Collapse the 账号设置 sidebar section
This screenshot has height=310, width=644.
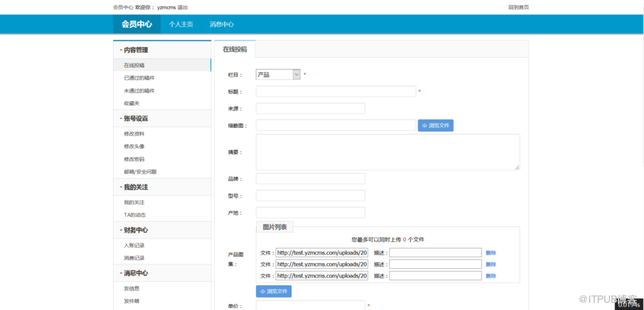(x=162, y=119)
